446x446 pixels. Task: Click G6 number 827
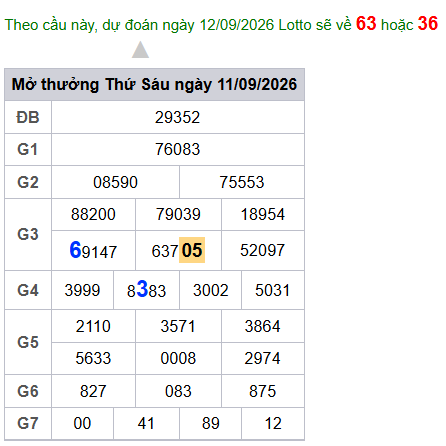[x=93, y=391]
